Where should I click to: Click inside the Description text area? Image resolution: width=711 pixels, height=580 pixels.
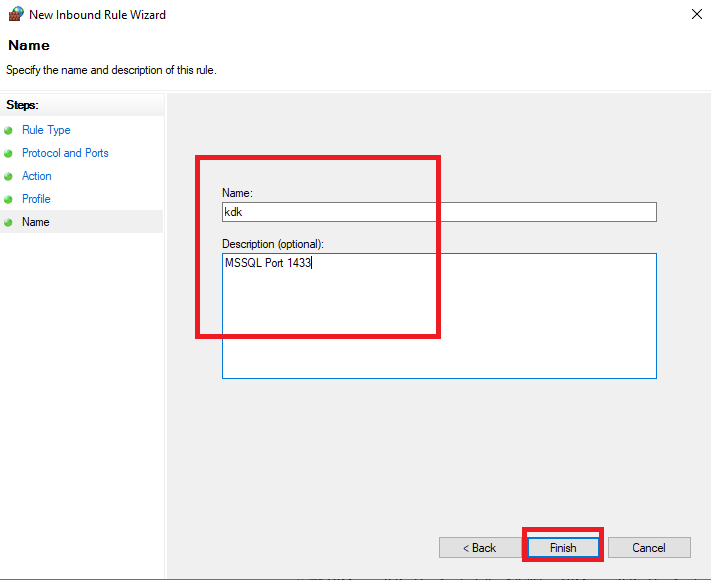pos(439,316)
